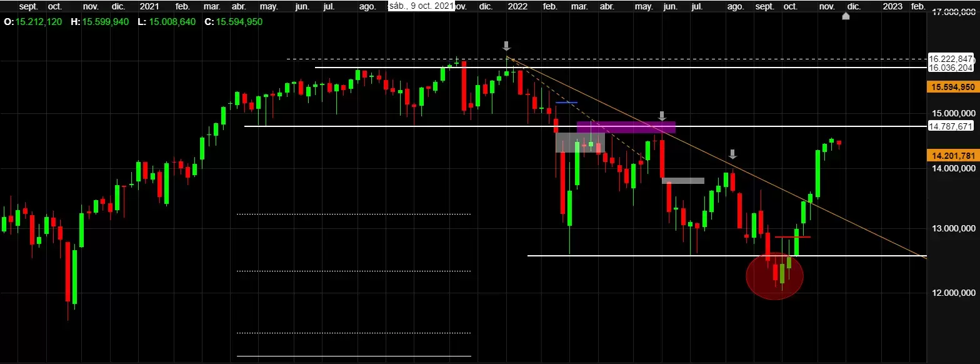Image resolution: width=980 pixels, height=364 pixels.
Task: Click the 14.787,671 price level label
Action: (951, 126)
